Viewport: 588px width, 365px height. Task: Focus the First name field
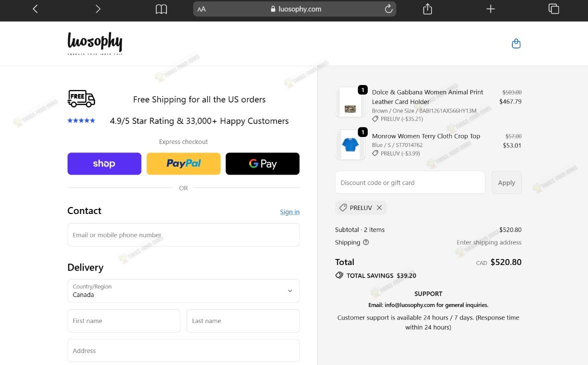(x=124, y=320)
